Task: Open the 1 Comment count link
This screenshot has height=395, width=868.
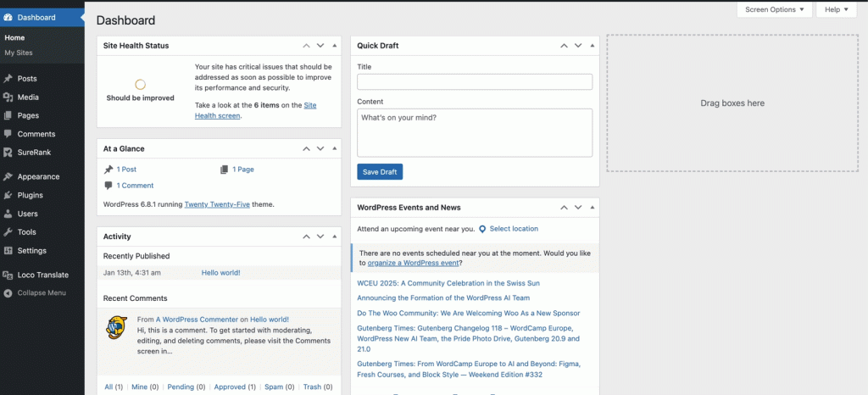Action: (x=135, y=186)
